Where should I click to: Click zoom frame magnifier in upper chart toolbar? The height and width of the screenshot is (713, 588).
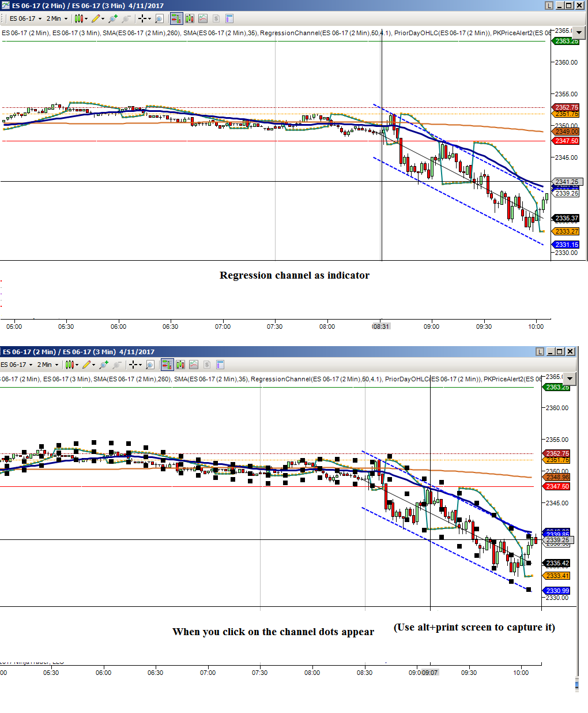click(159, 18)
